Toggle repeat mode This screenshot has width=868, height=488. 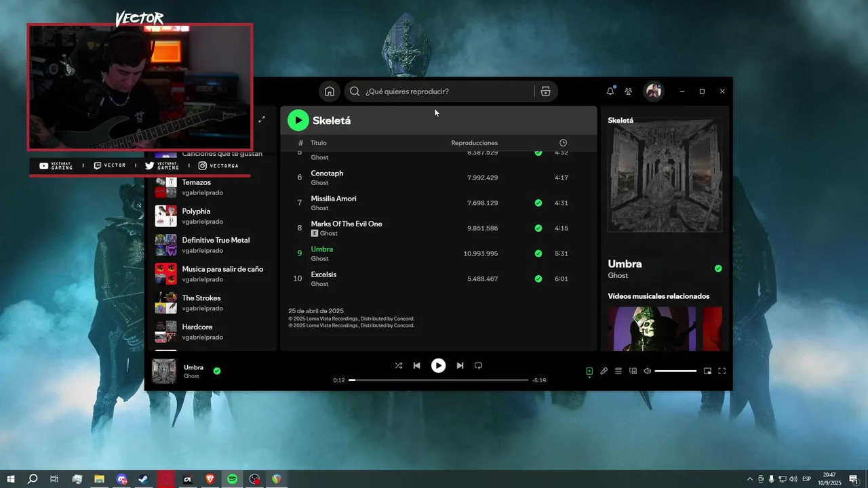point(478,365)
